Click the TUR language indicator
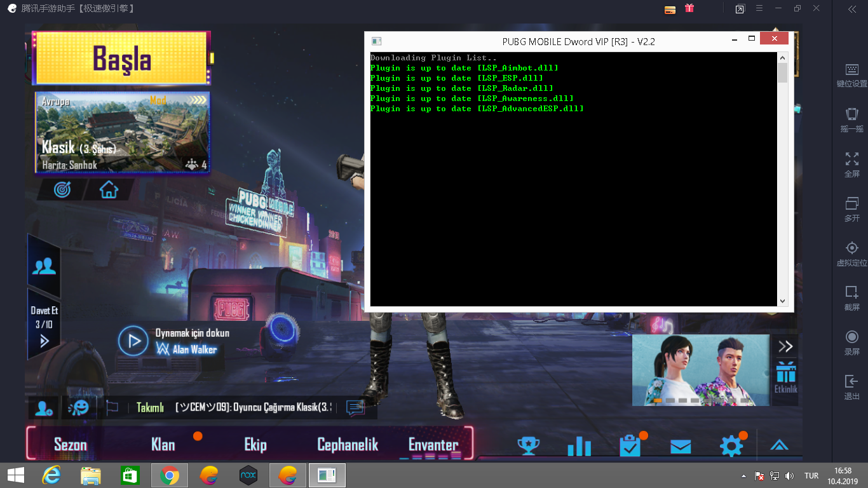The width and height of the screenshot is (868, 488). [x=811, y=475]
